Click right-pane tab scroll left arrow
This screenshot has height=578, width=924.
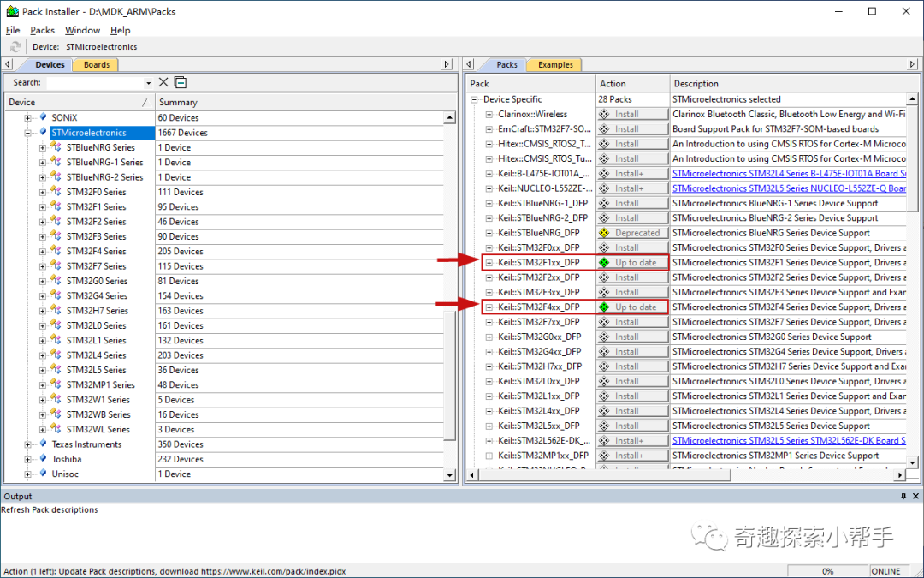click(x=470, y=64)
